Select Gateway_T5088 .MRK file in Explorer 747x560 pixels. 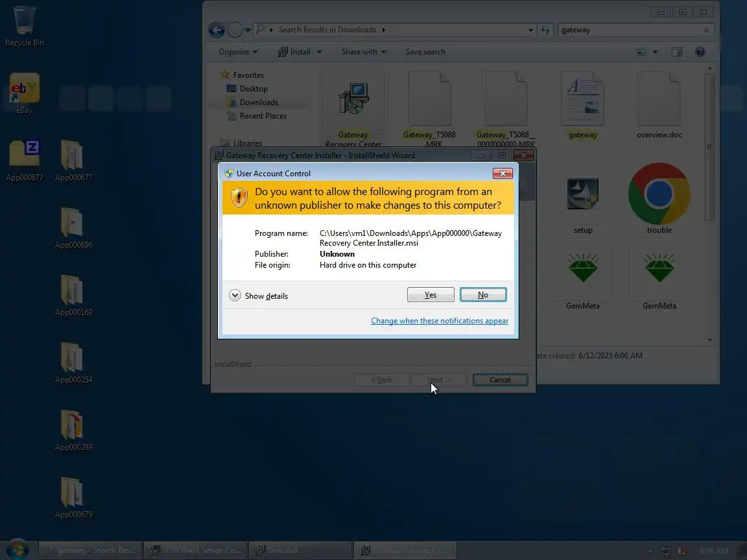click(x=429, y=108)
